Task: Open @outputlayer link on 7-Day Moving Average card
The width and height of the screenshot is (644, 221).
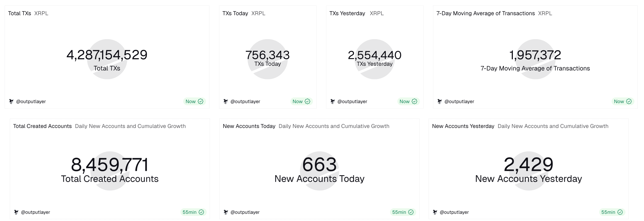Action: click(459, 101)
